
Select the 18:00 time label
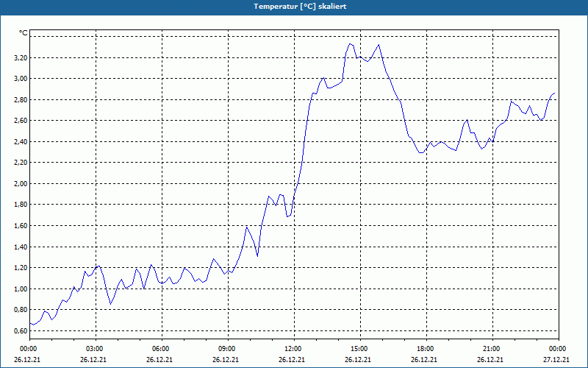(x=427, y=349)
